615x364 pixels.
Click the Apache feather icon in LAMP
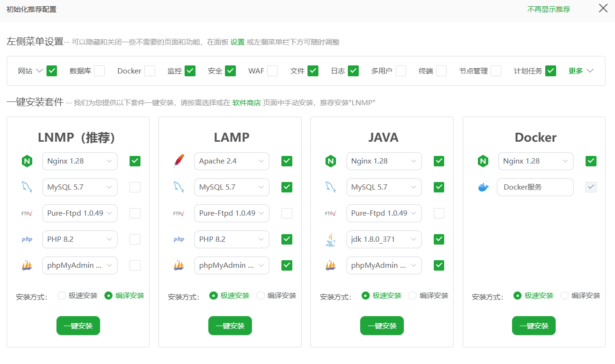[x=179, y=161]
